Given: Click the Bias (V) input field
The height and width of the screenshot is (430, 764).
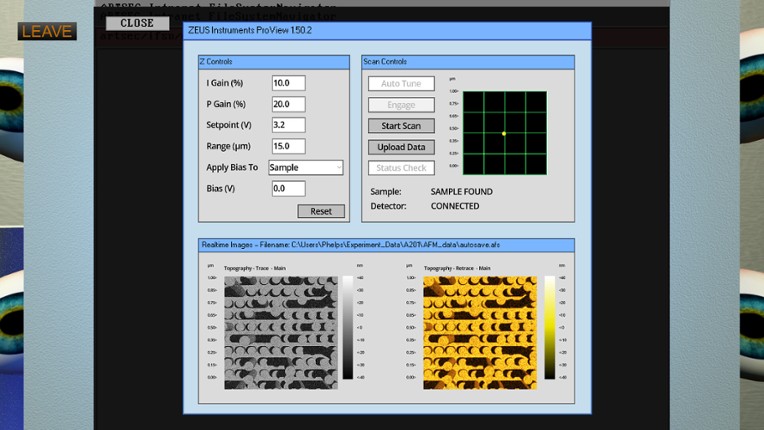Looking at the screenshot, I should 288,188.
